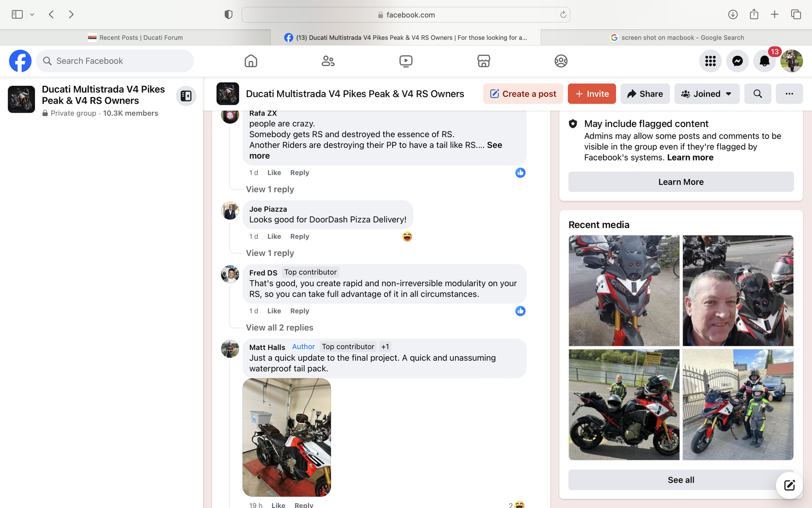Click the Safari address bar facebook.com
The height and width of the screenshot is (508, 812).
pyautogui.click(x=406, y=15)
